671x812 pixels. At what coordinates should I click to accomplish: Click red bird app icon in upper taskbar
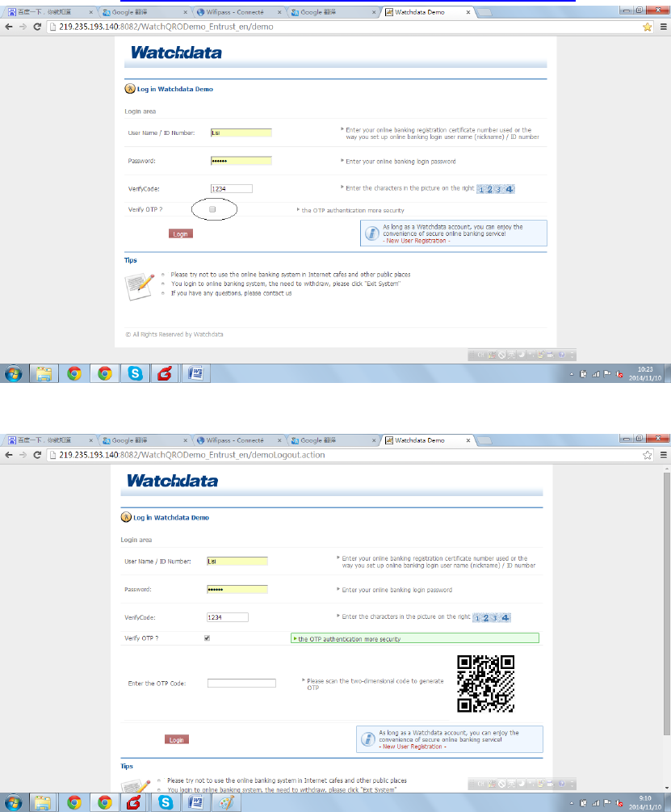165,373
